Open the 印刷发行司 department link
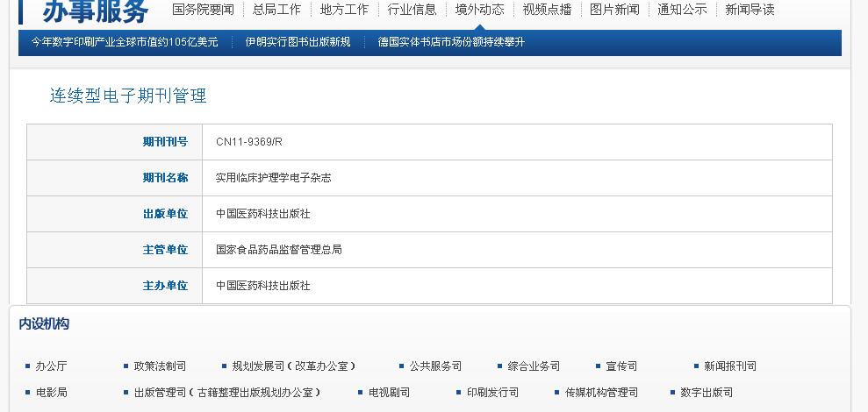 [x=492, y=393]
